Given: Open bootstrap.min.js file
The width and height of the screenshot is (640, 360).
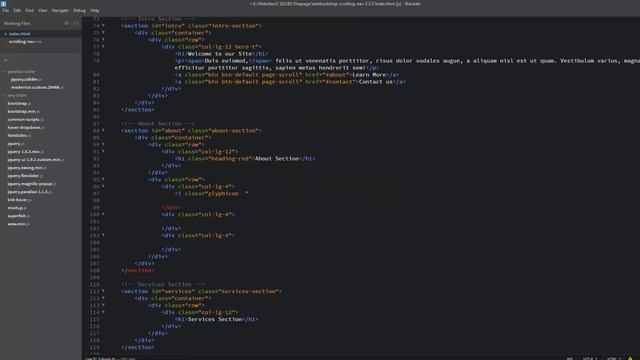Looking at the screenshot, I should [24, 111].
